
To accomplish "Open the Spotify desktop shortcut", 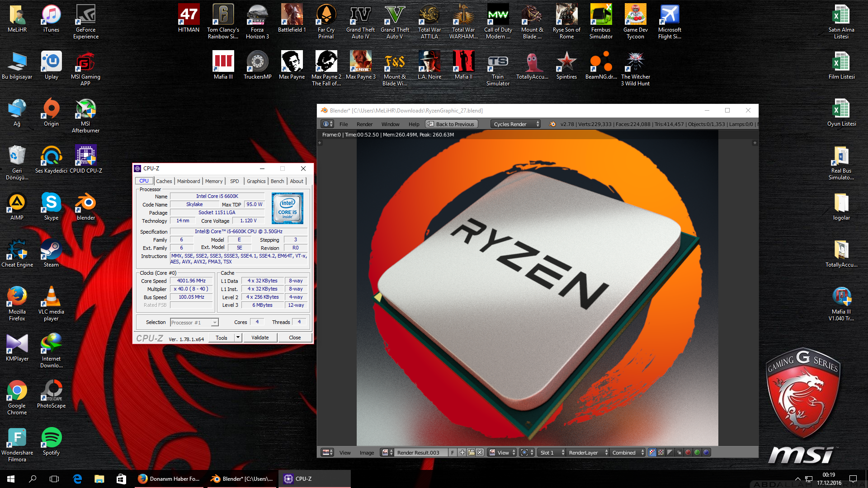I will point(51,441).
